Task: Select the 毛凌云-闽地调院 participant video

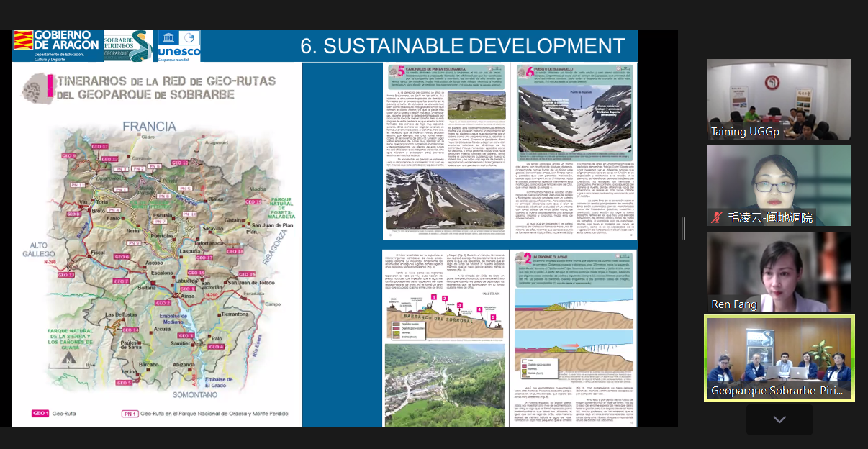Action: [779, 186]
